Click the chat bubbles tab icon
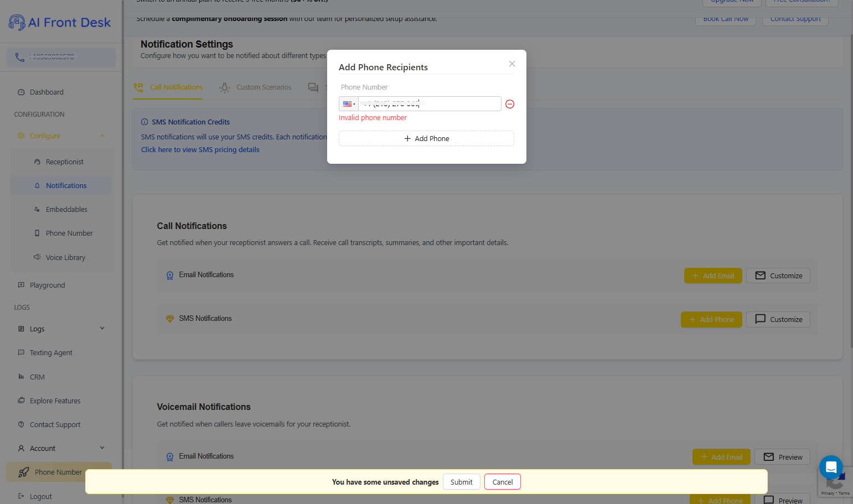The image size is (853, 504). [313, 87]
